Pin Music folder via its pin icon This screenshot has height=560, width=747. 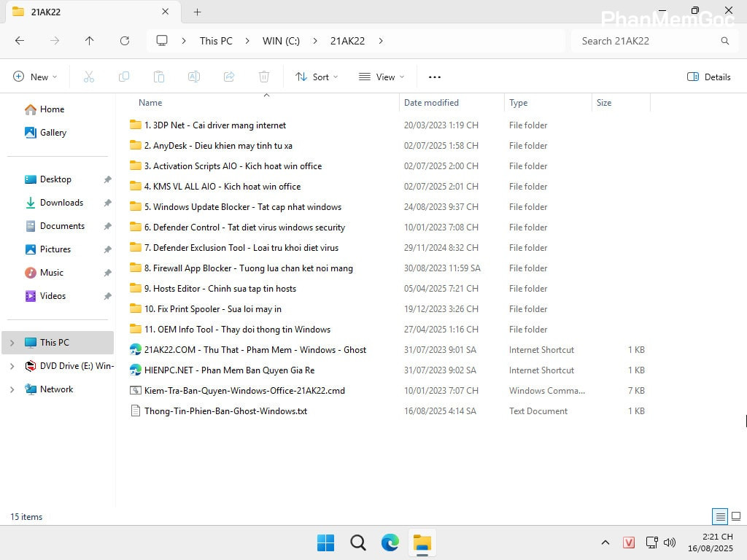click(108, 272)
